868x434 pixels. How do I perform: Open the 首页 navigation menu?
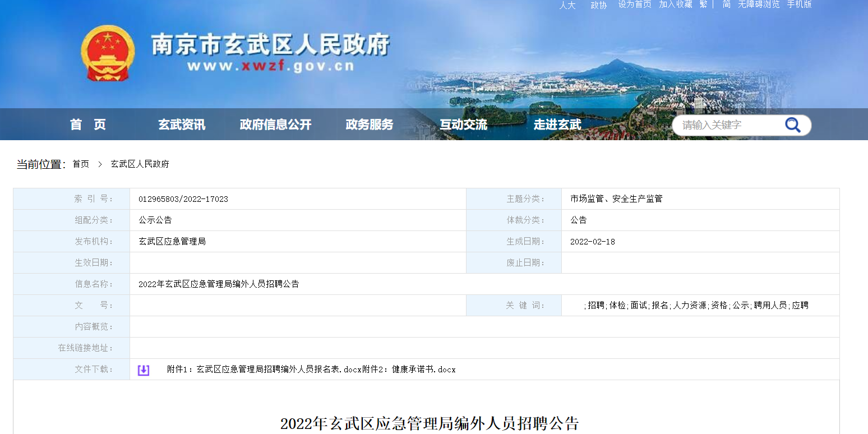[x=87, y=124]
